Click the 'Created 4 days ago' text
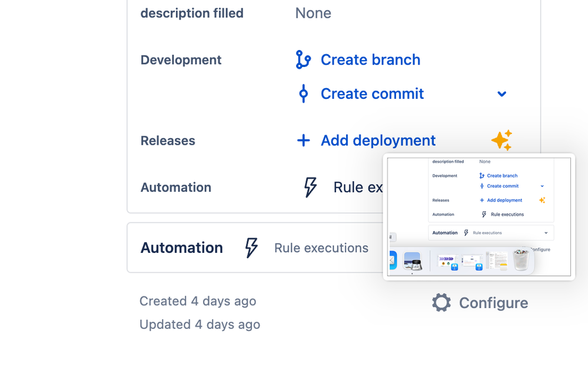 pyautogui.click(x=198, y=300)
